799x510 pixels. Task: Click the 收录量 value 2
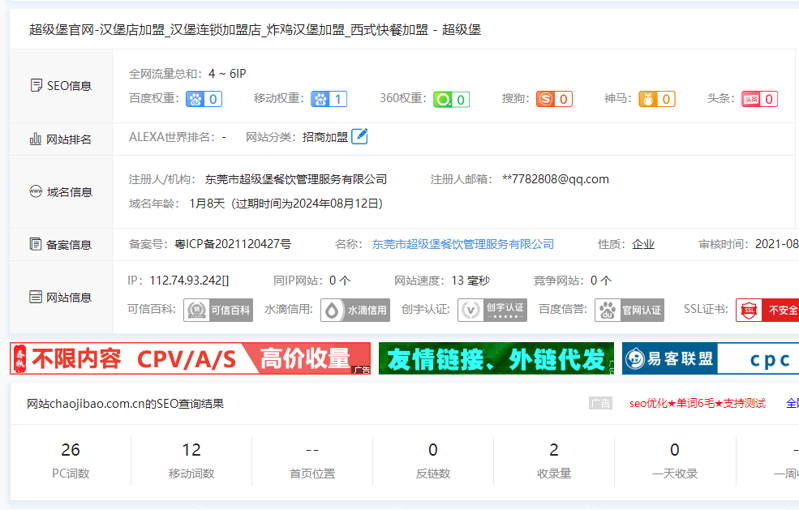coord(554,450)
